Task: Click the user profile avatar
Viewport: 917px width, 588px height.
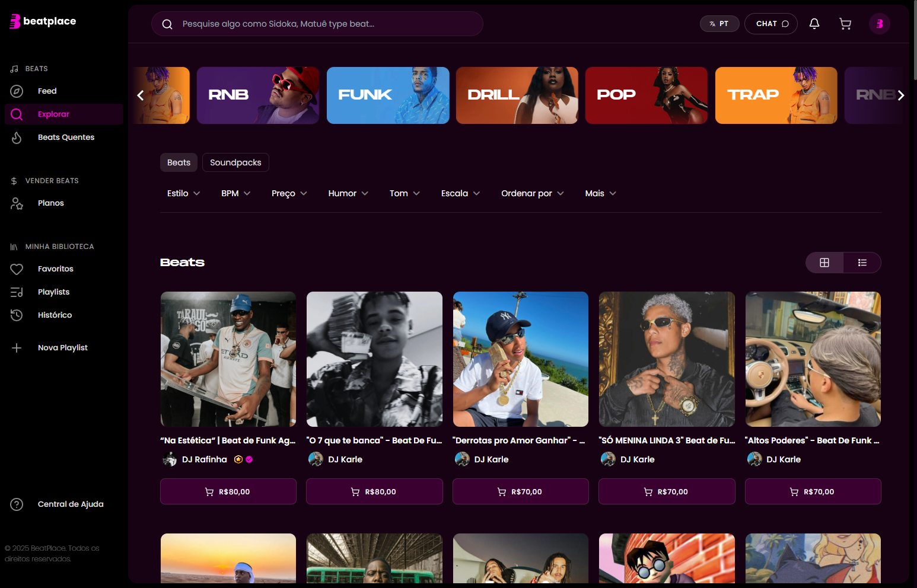Action: tap(879, 24)
